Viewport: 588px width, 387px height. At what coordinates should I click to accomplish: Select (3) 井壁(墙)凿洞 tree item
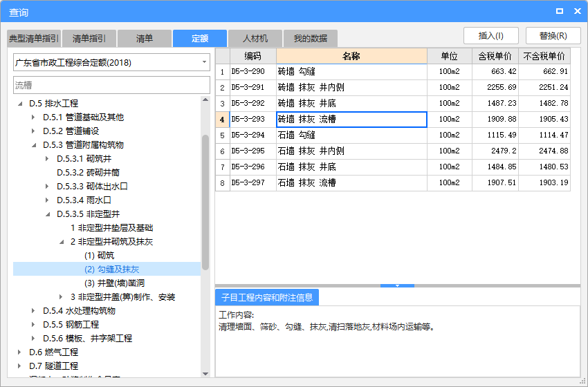coord(114,283)
